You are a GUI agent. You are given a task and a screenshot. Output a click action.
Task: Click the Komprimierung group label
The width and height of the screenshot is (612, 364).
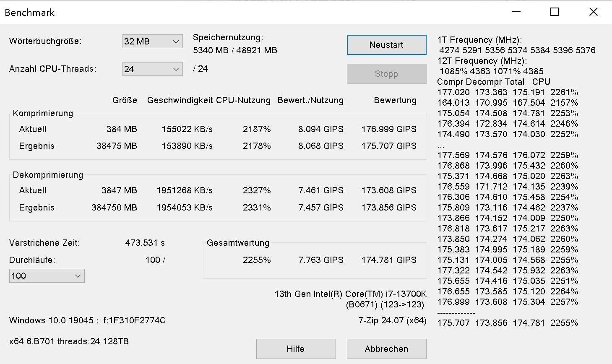click(x=43, y=113)
